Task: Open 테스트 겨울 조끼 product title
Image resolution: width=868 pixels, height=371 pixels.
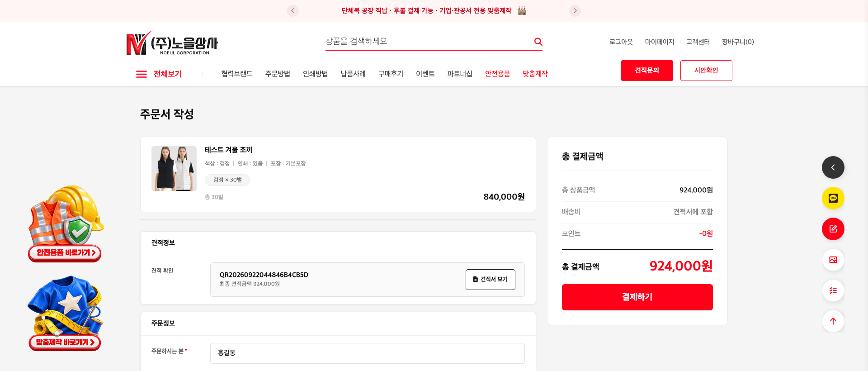Action: 228,150
